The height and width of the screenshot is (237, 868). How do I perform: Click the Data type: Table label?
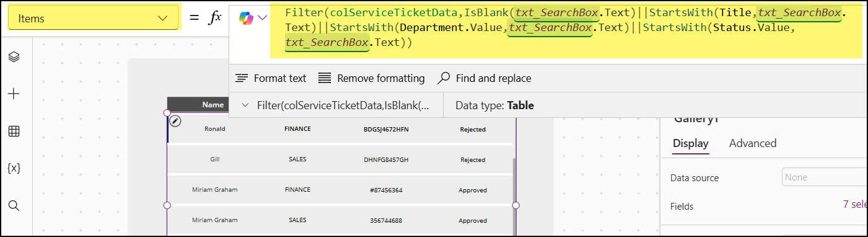coord(494,105)
